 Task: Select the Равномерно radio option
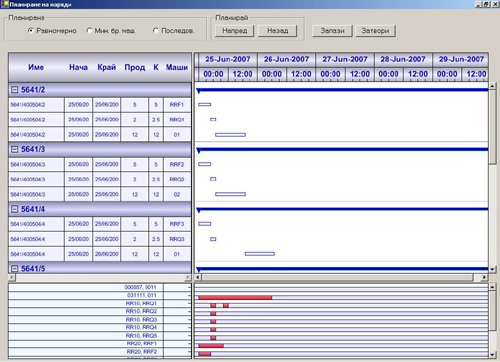(x=52, y=31)
